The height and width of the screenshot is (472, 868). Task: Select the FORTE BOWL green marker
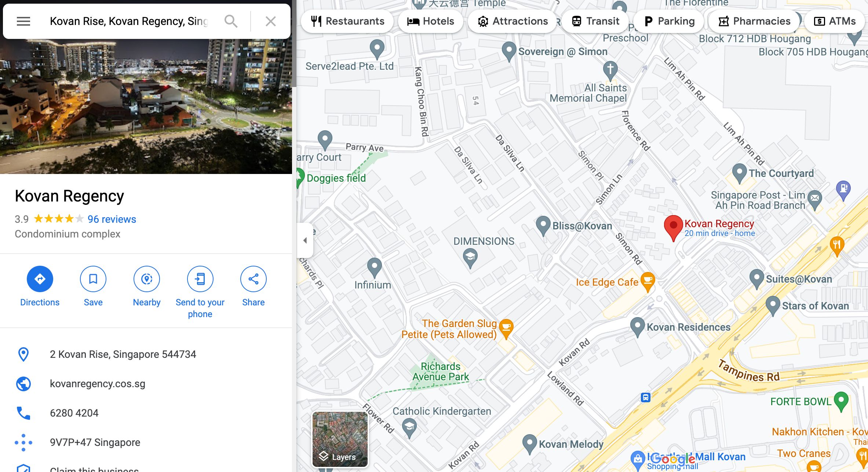841,401
